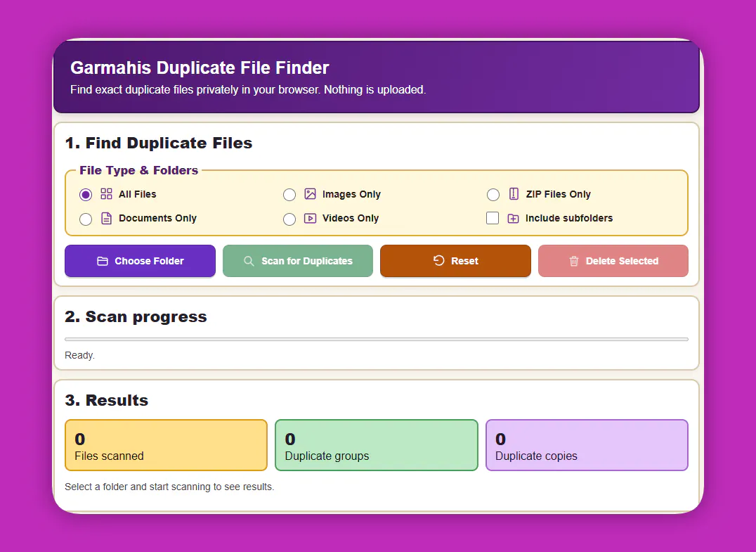Click the 'All Files' label text

pyautogui.click(x=138, y=194)
